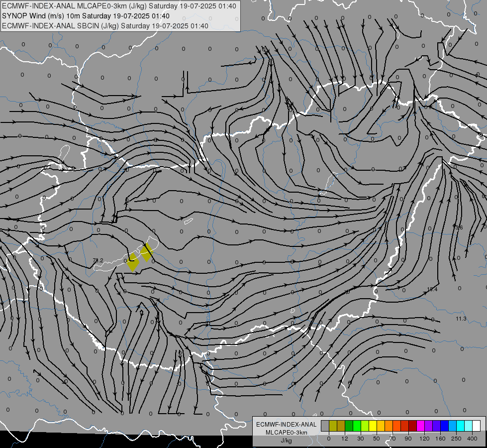Choose the magenta swatch in the color scale

coord(420,426)
